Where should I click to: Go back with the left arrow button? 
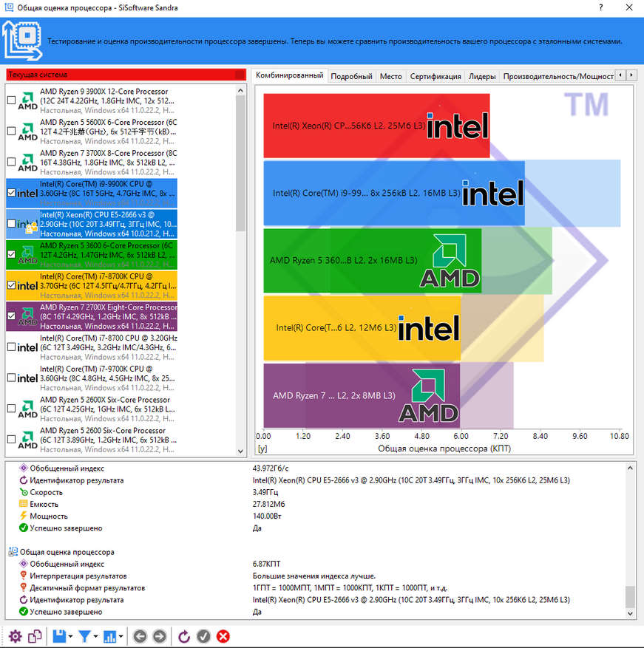tap(140, 636)
